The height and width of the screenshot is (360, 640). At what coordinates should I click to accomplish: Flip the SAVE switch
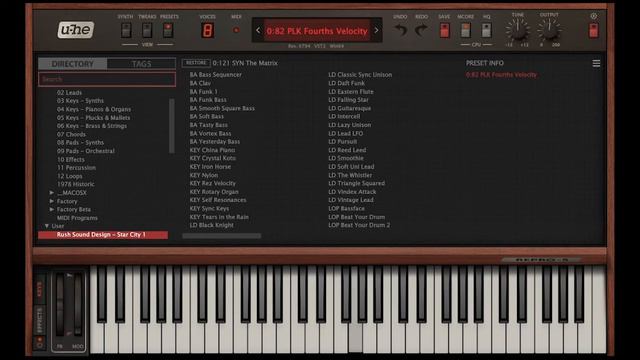coord(444,30)
